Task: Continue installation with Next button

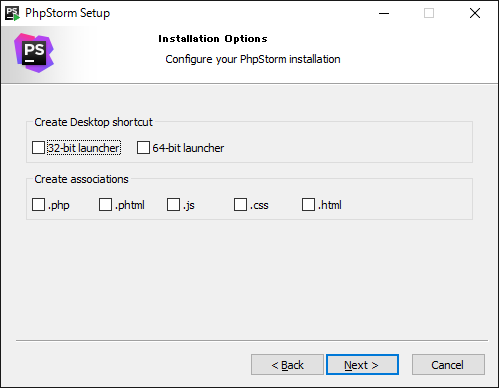Action: 362,365
